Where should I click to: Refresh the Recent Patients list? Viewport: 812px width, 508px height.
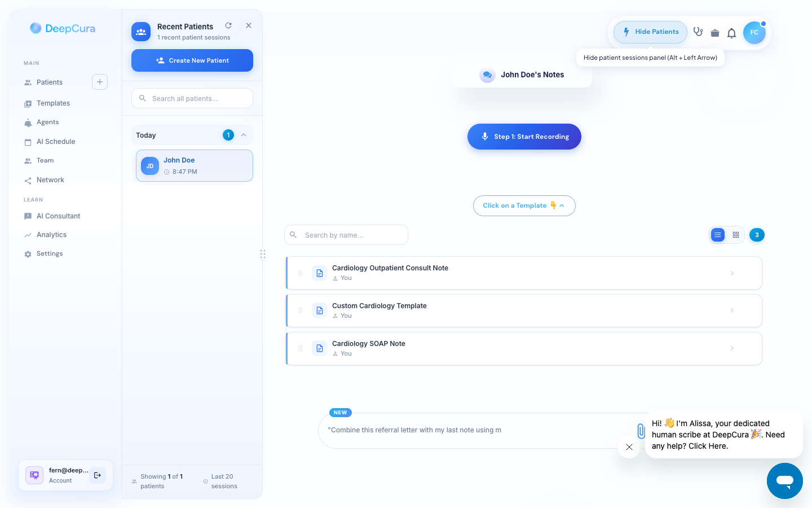click(x=228, y=25)
